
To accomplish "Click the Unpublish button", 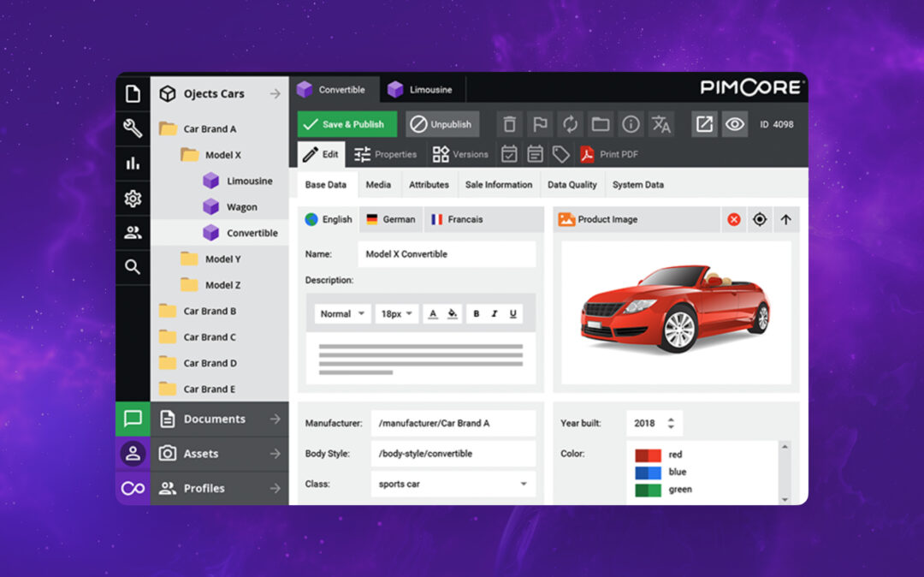I will tap(441, 124).
